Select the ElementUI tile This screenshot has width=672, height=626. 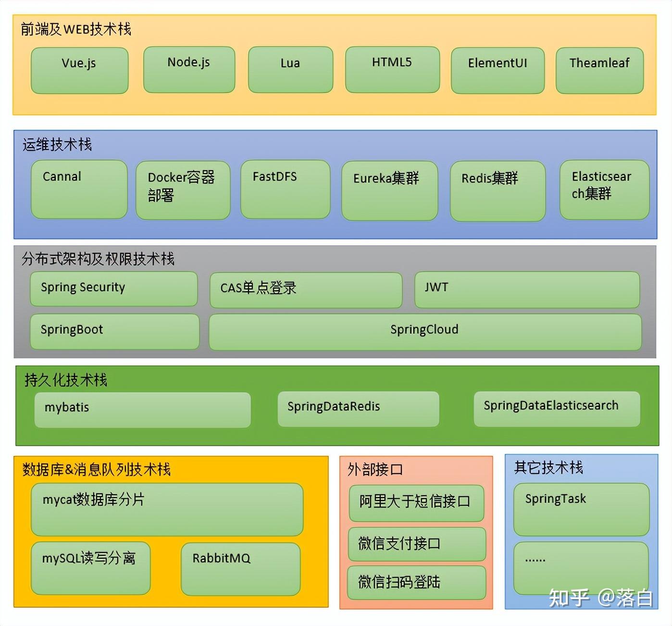coord(498,70)
